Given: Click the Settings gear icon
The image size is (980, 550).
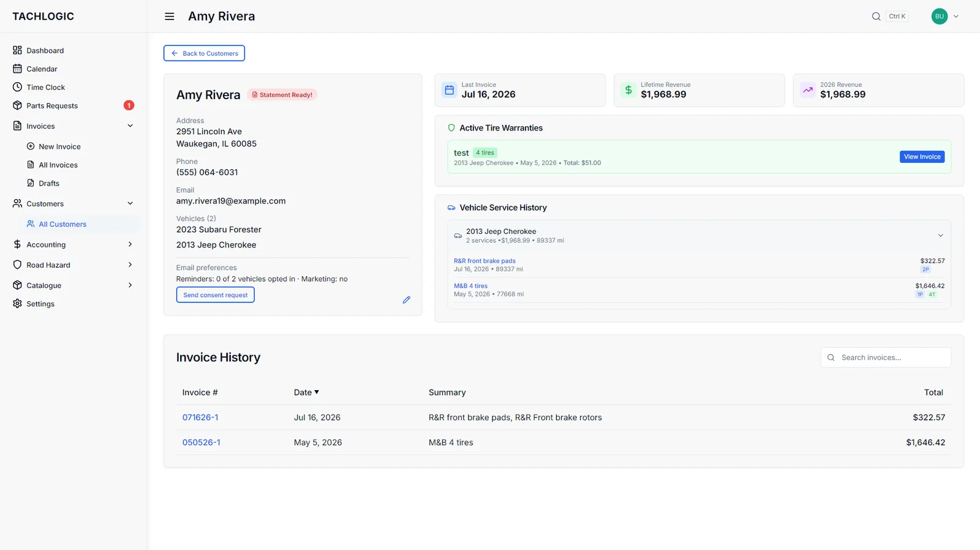Looking at the screenshot, I should 17,304.
